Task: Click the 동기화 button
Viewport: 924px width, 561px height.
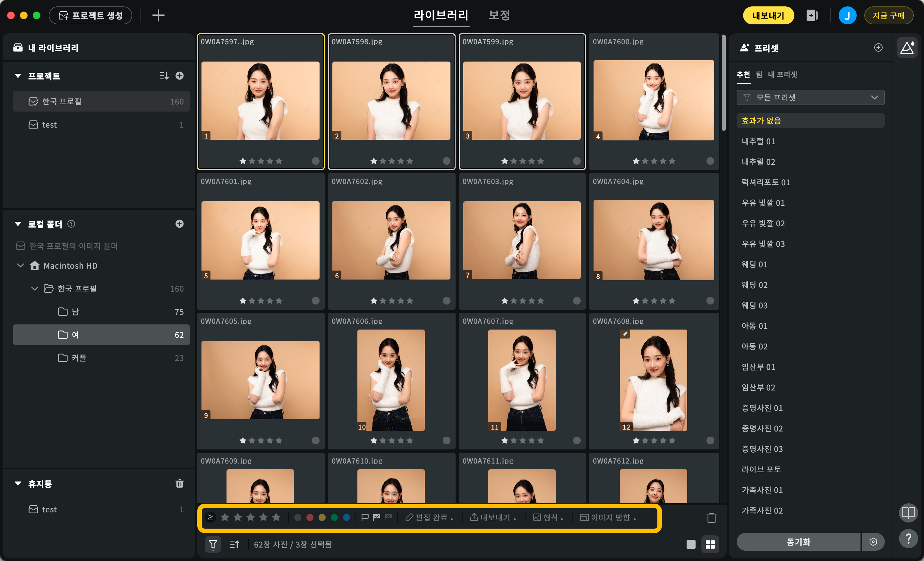Action: pos(798,541)
